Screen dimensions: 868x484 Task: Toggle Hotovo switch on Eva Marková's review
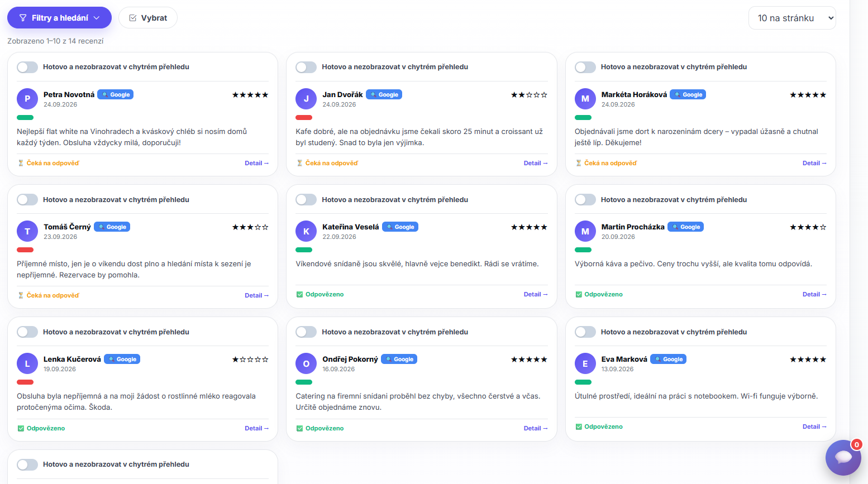(x=585, y=332)
